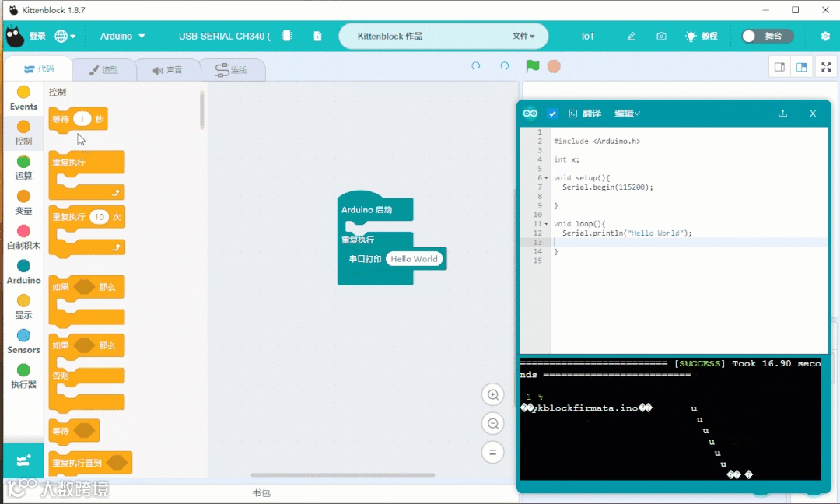The image size is (840, 504).
Task: Toggle the code panel checkbox
Action: [x=552, y=114]
